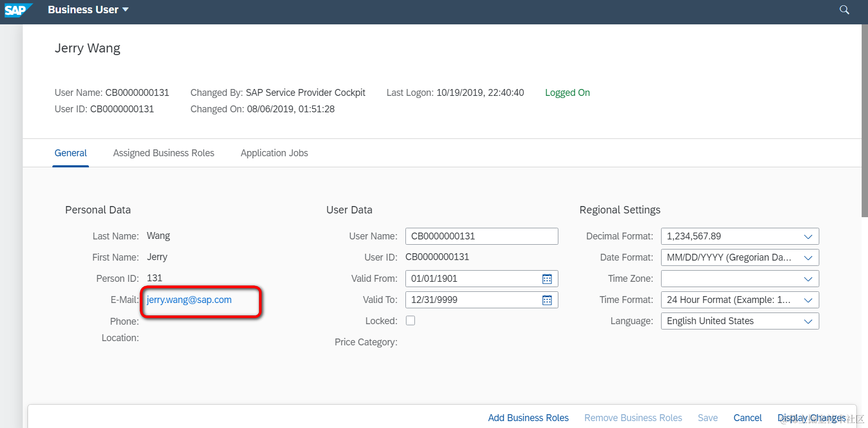This screenshot has height=428, width=868.
Task: Click the Cancel button
Action: 747,418
